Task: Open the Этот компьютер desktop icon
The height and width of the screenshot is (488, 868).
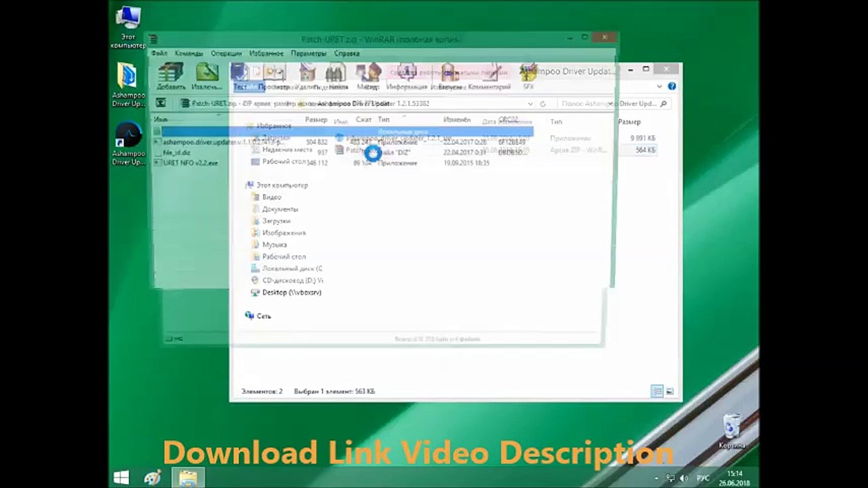Action: tap(128, 27)
